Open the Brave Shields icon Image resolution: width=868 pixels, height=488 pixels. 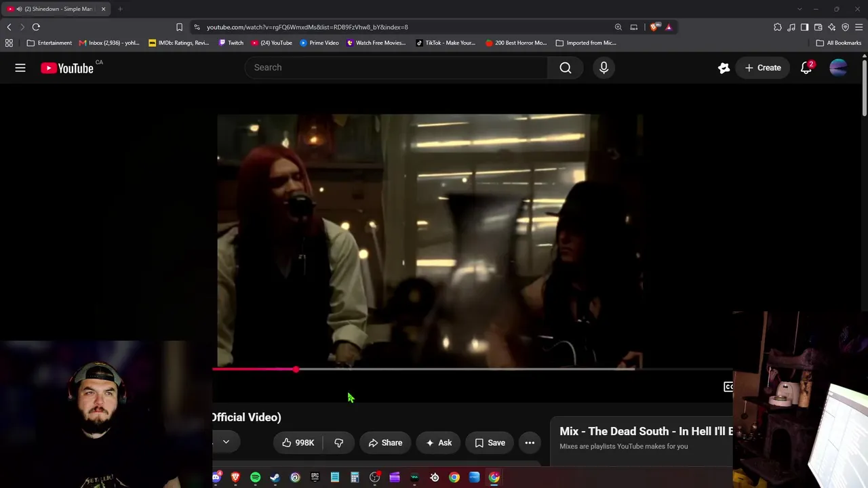[x=654, y=27]
